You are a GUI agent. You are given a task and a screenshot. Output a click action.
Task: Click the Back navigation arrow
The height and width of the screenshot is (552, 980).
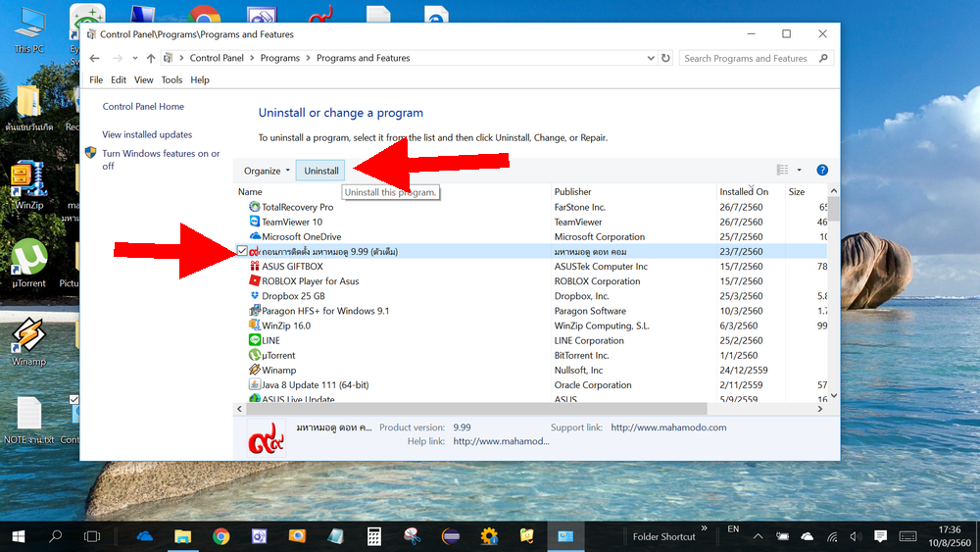tap(94, 58)
